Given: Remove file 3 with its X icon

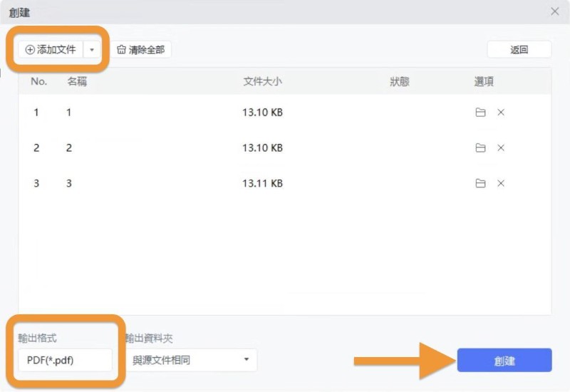Looking at the screenshot, I should [501, 183].
